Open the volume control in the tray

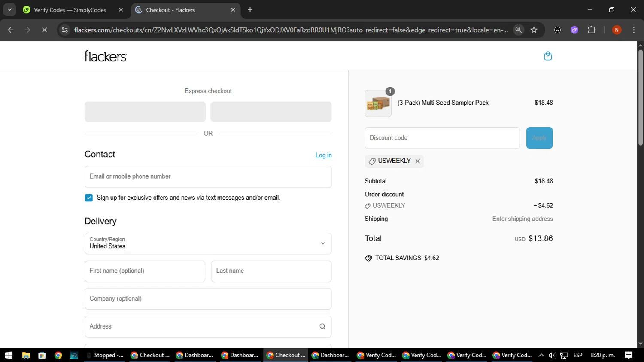pyautogui.click(x=552, y=355)
